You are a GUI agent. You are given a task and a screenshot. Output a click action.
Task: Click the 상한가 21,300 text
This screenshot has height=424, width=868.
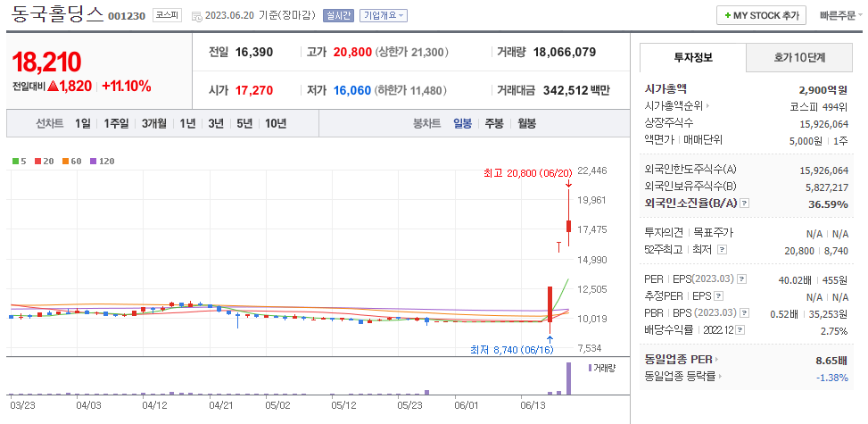pyautogui.click(x=412, y=53)
